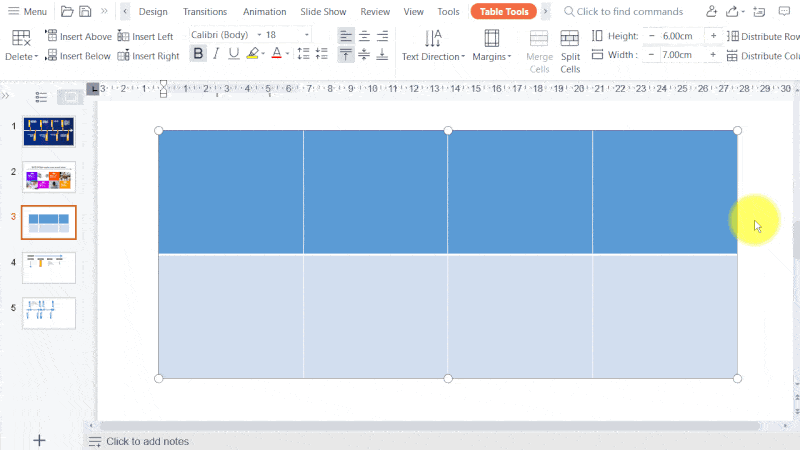Expand the slide panel double chevron
This screenshot has width=800, height=450.
[x=6, y=95]
